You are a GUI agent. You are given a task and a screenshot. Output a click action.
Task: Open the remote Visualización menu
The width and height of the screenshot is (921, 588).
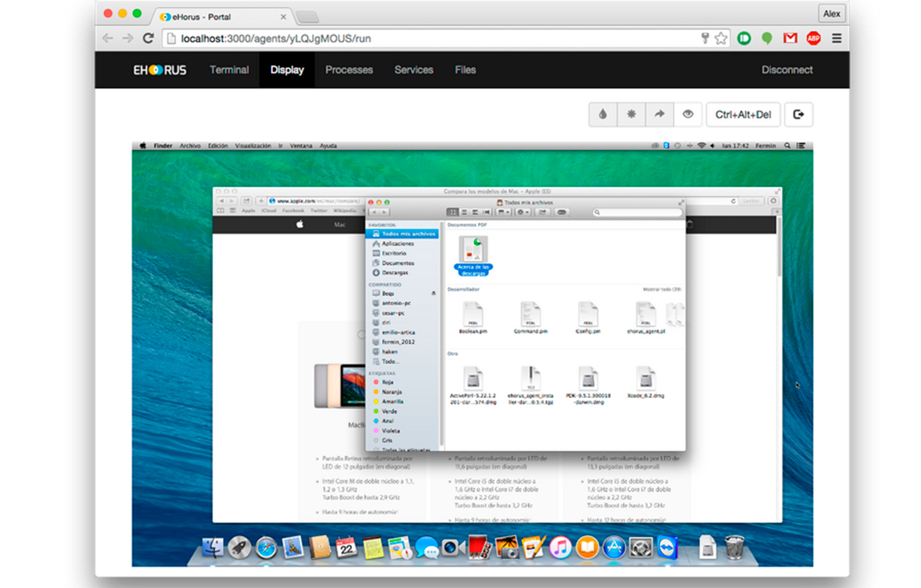(x=253, y=146)
